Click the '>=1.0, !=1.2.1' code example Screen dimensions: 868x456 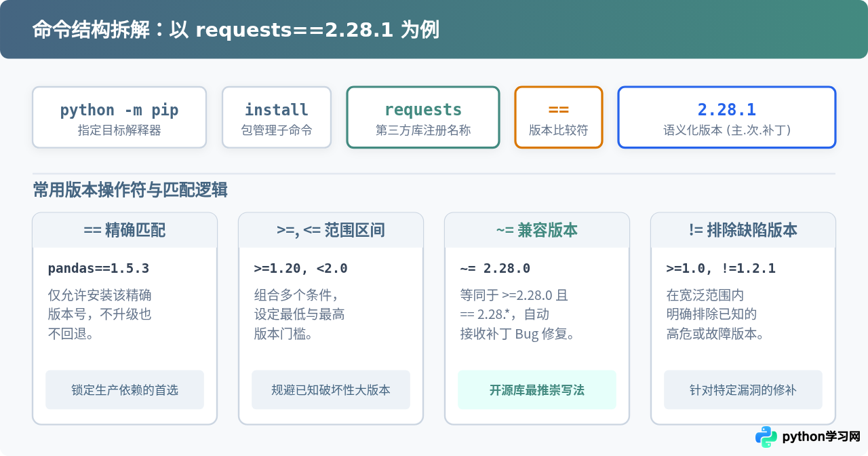click(721, 268)
